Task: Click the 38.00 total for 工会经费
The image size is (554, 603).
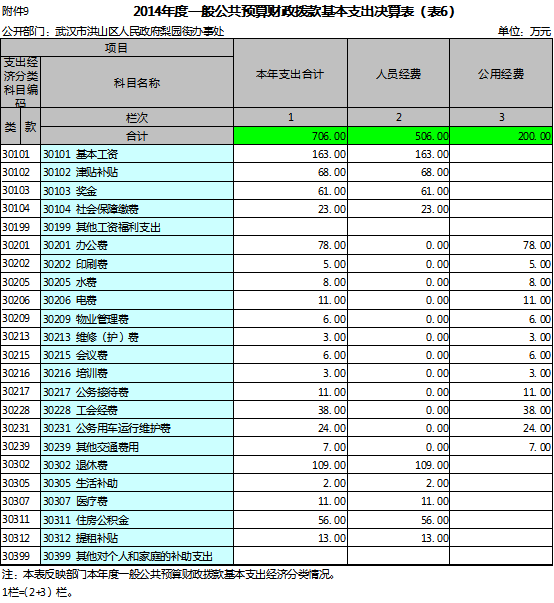Action: click(290, 410)
